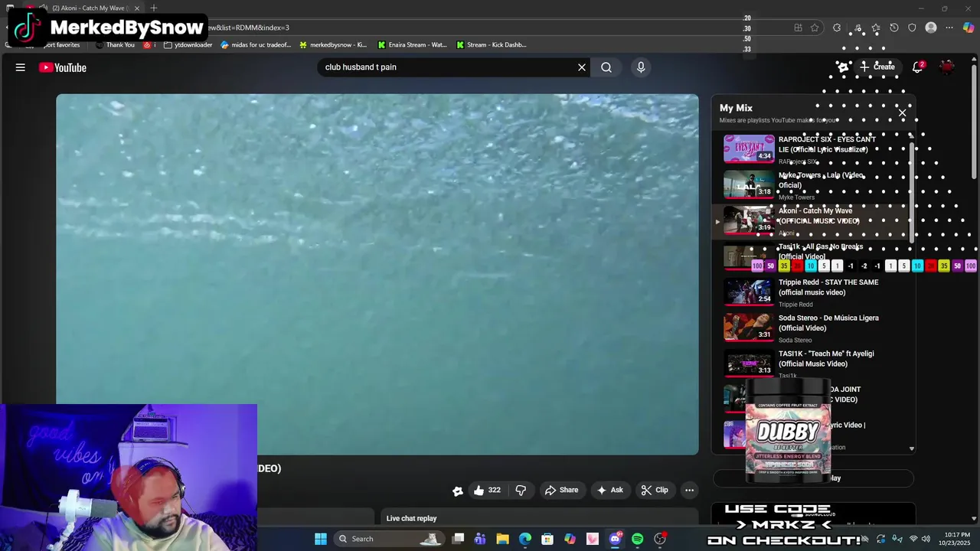
Task: Open Live chat replay
Action: click(411, 518)
